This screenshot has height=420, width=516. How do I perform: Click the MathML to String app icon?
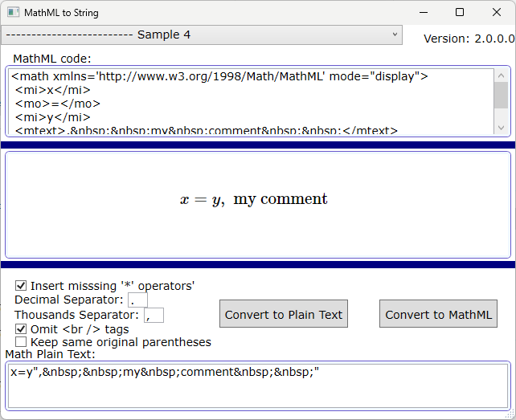(13, 13)
